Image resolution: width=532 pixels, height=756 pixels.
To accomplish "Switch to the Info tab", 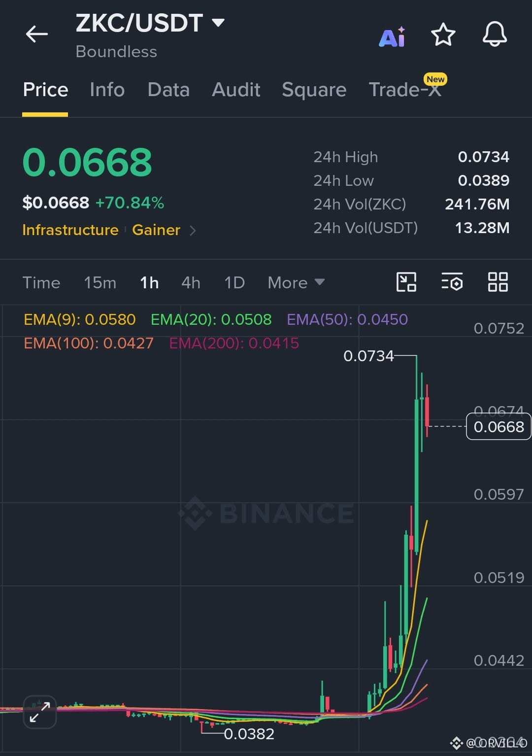I will pyautogui.click(x=107, y=90).
